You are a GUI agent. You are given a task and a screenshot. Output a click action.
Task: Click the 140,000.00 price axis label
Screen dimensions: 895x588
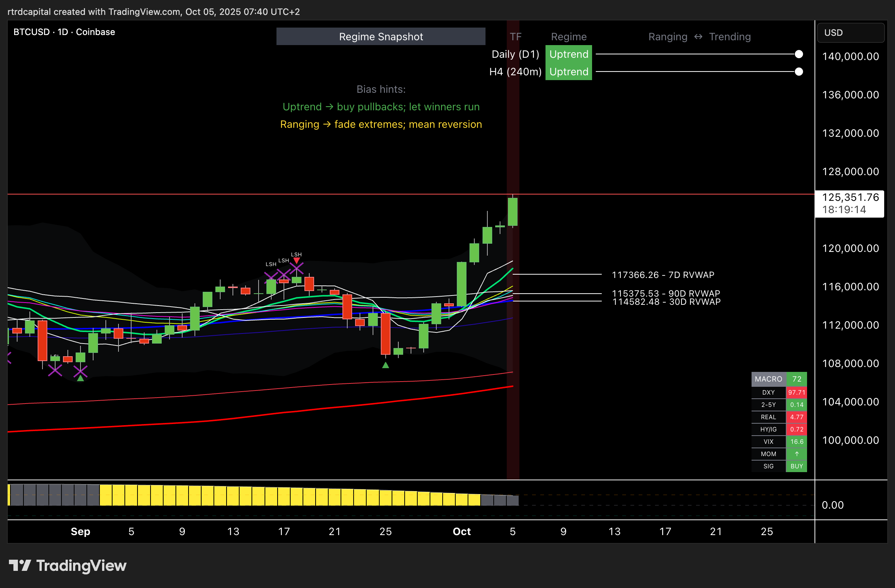tap(850, 56)
